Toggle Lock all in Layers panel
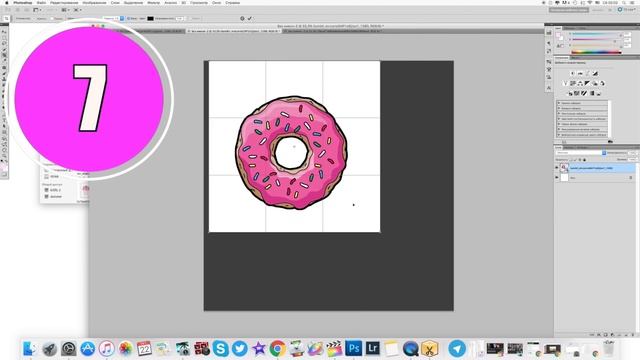The width and height of the screenshot is (640, 360). coord(584,160)
